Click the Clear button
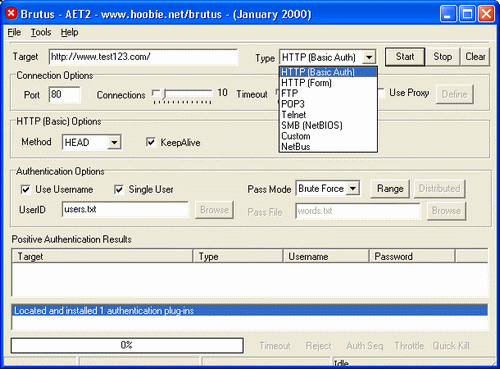 [x=475, y=57]
